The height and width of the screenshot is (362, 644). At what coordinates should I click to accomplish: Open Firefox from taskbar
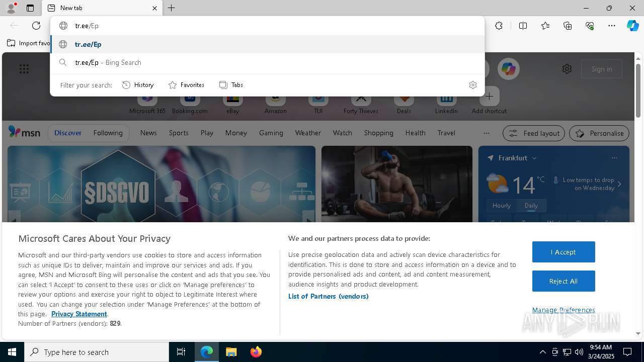click(x=256, y=352)
